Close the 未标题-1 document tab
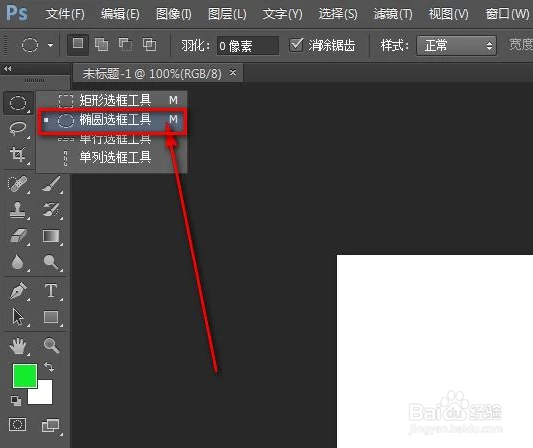Screen dimensions: 533x448 point(233,72)
